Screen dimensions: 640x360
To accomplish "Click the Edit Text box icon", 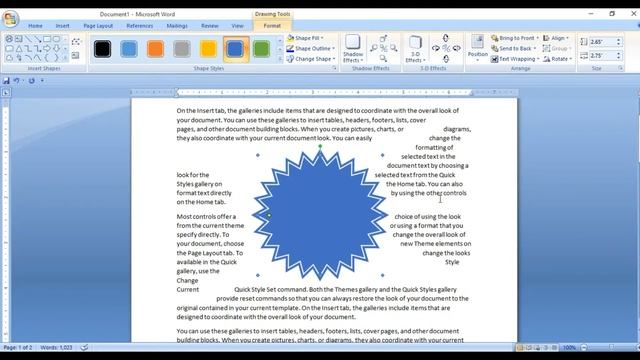I will point(76,55).
